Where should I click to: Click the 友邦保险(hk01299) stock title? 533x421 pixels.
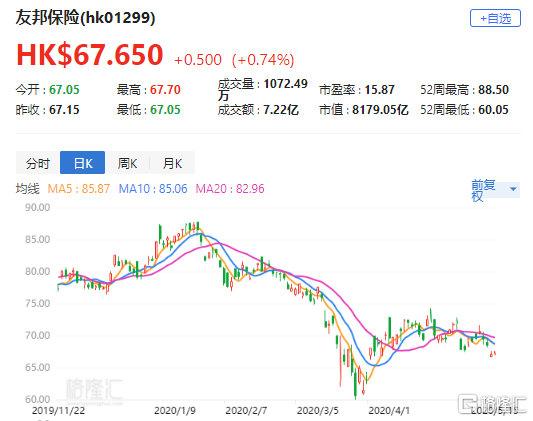(x=85, y=18)
